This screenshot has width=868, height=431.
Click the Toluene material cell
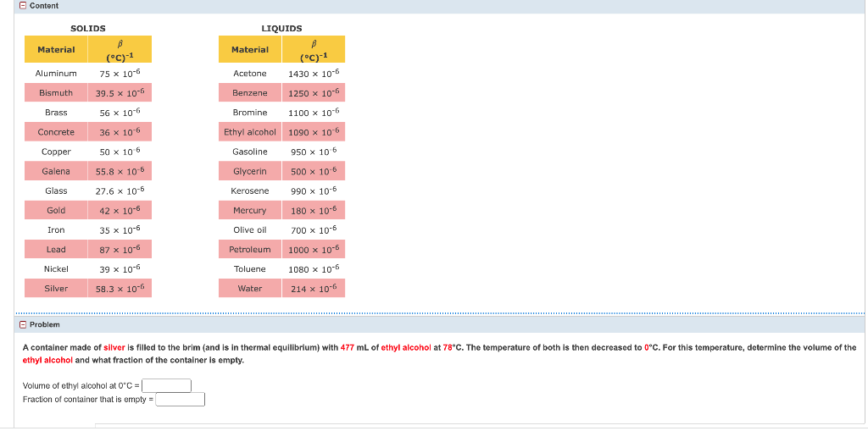click(250, 269)
